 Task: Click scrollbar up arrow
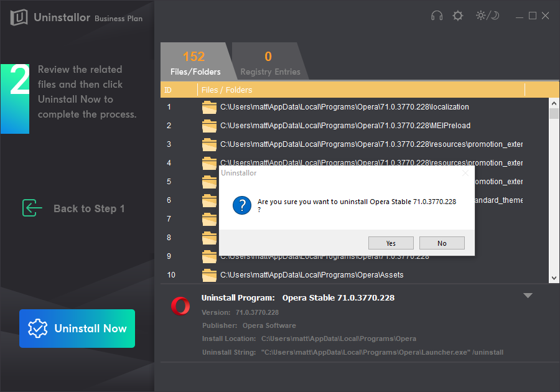(554, 103)
